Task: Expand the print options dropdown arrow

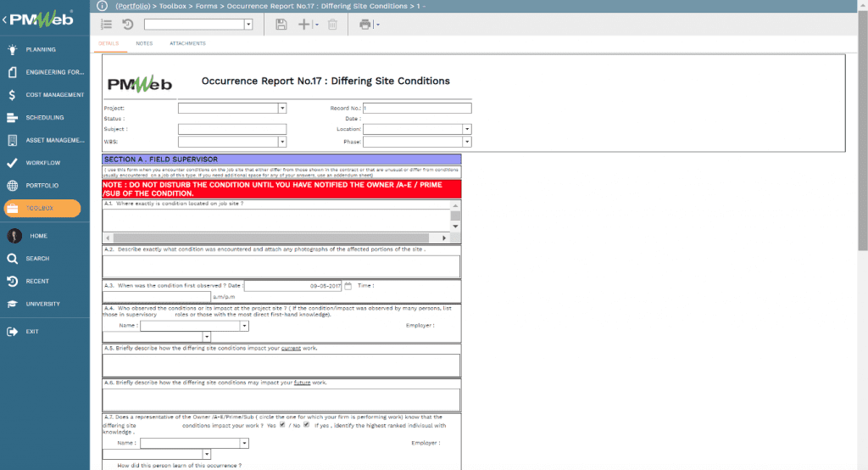Action: pyautogui.click(x=377, y=25)
